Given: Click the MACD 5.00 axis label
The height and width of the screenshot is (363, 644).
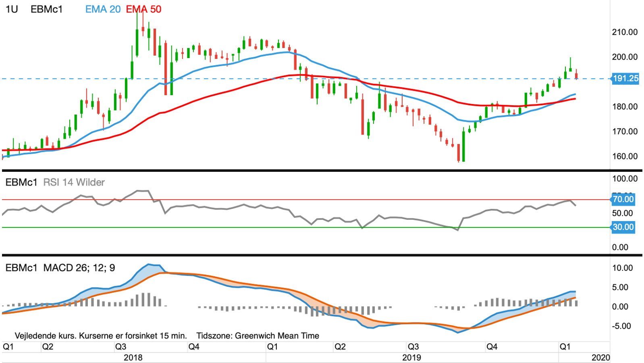Looking at the screenshot, I should [x=620, y=287].
